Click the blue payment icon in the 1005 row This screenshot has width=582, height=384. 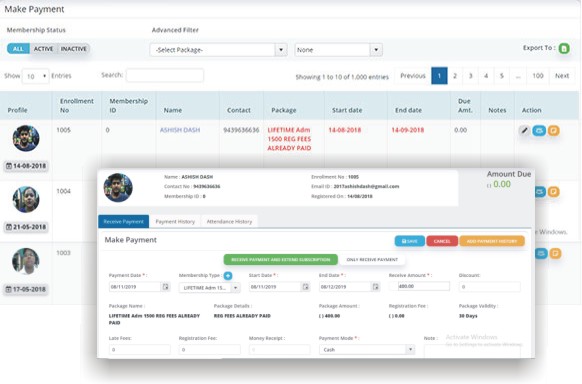point(539,130)
